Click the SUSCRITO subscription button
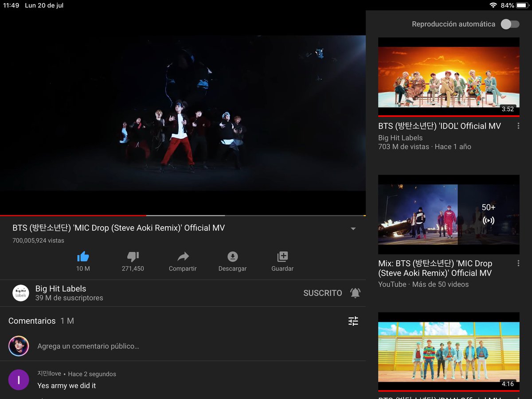The image size is (532, 399). 323,293
